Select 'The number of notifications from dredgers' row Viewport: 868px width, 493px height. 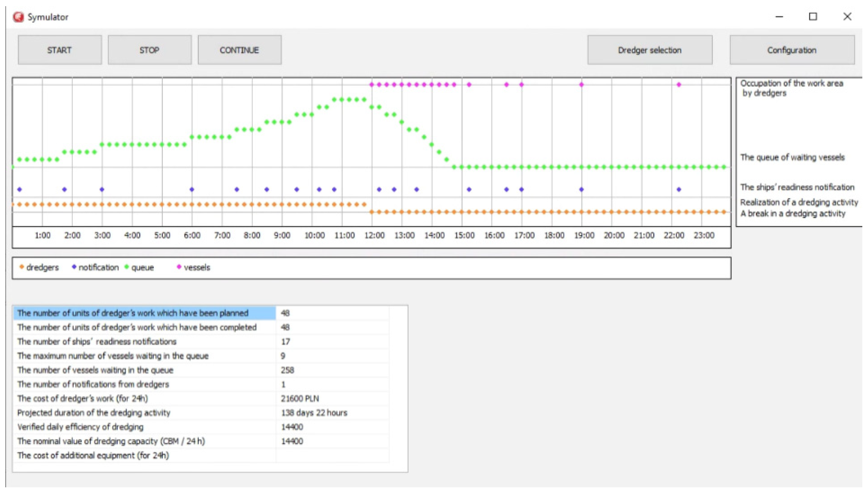point(201,384)
